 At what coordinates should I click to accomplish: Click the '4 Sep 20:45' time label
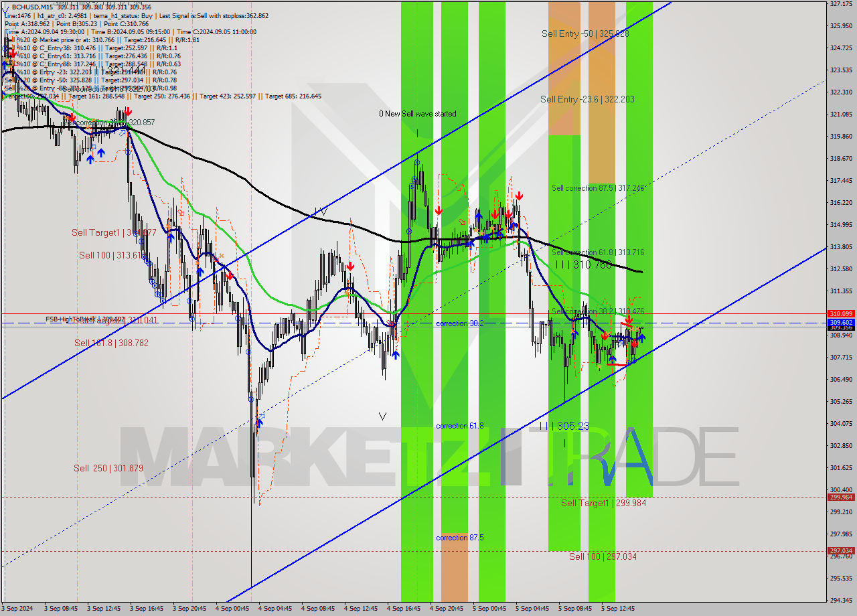pyautogui.click(x=447, y=609)
